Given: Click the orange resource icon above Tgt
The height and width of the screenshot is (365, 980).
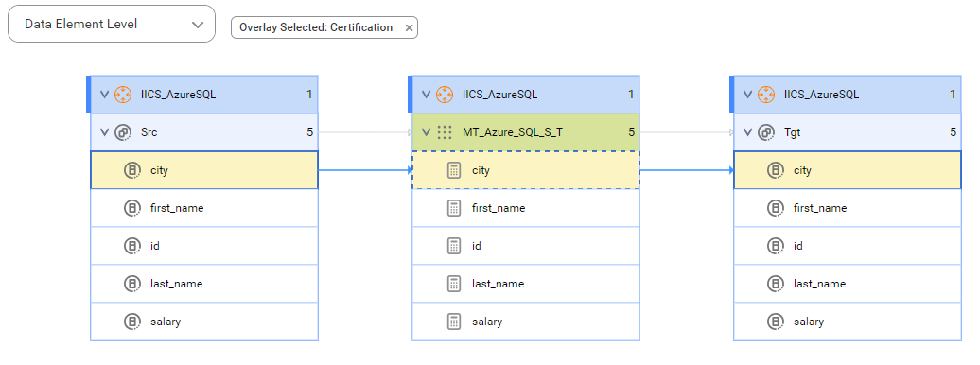Looking at the screenshot, I should [x=766, y=95].
